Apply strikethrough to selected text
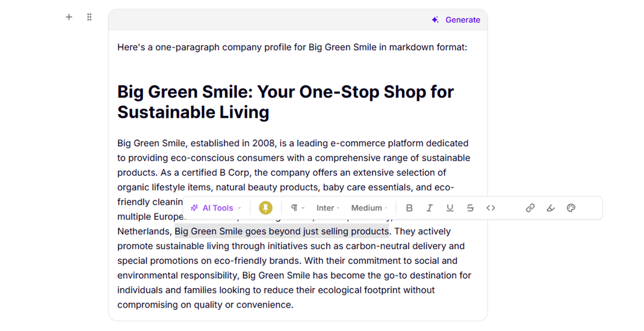Image resolution: width=644 pixels, height=331 pixels. 470,208
